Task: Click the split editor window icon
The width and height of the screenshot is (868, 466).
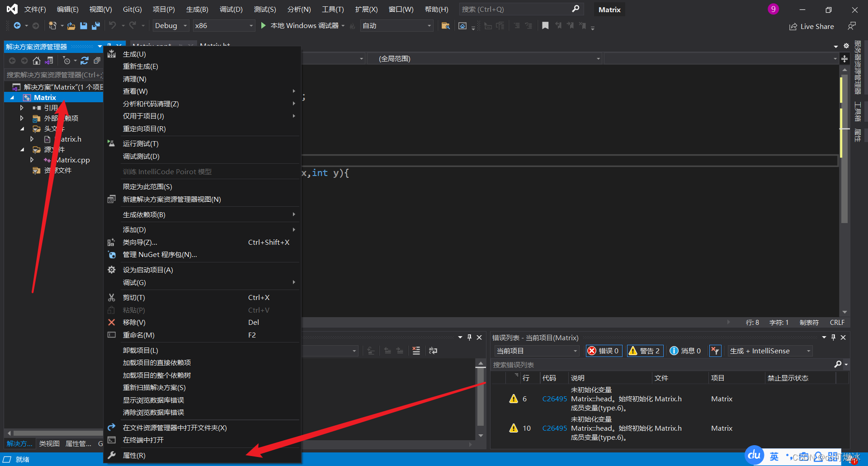Action: (844, 59)
